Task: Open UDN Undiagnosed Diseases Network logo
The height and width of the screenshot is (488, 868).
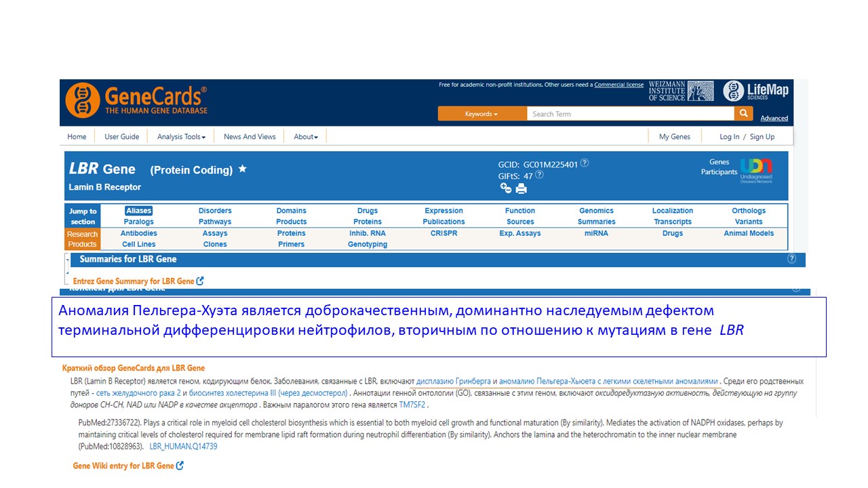Action: [x=756, y=171]
